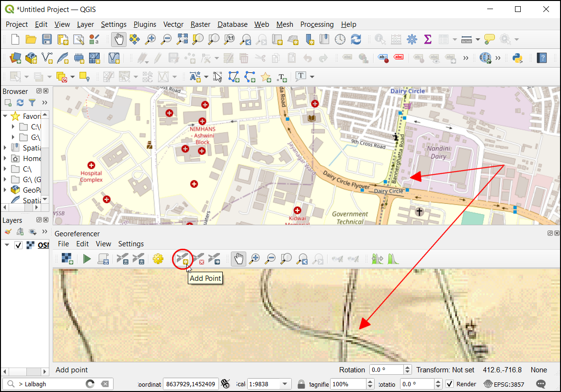Open the Identify Features tool
561x392 pixels.
pos(380,39)
